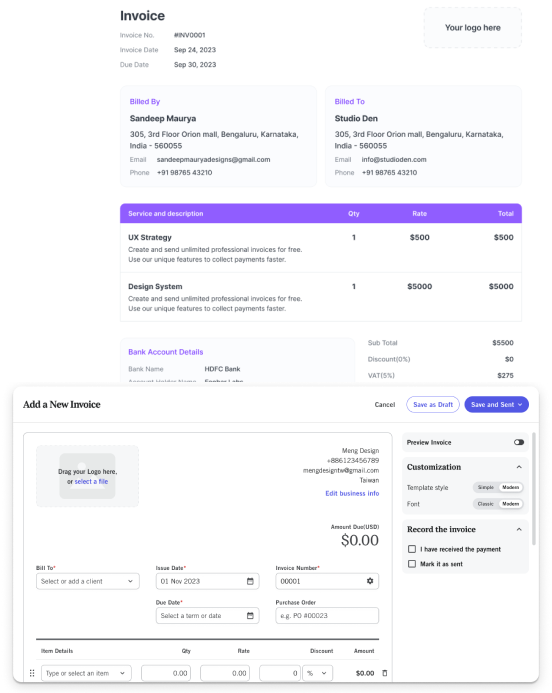Image resolution: width=552 pixels, height=693 pixels.
Task: Open invoice number settings gear
Action: pyautogui.click(x=370, y=581)
